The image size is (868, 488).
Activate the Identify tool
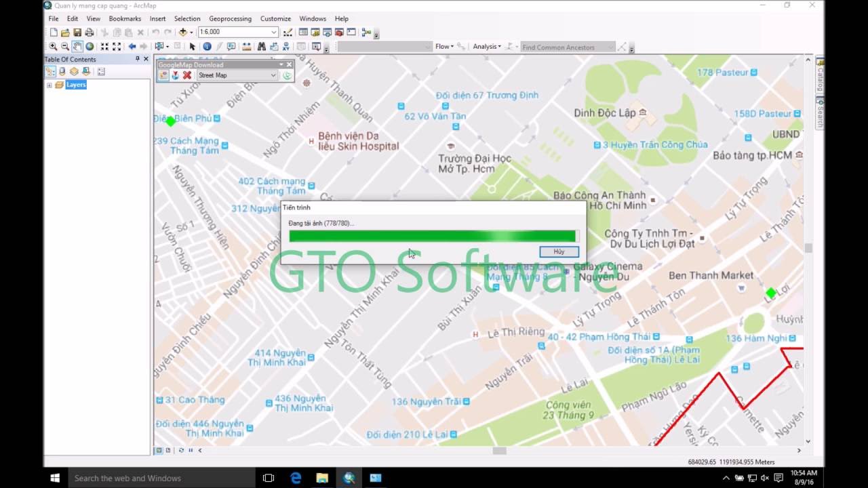tap(207, 46)
